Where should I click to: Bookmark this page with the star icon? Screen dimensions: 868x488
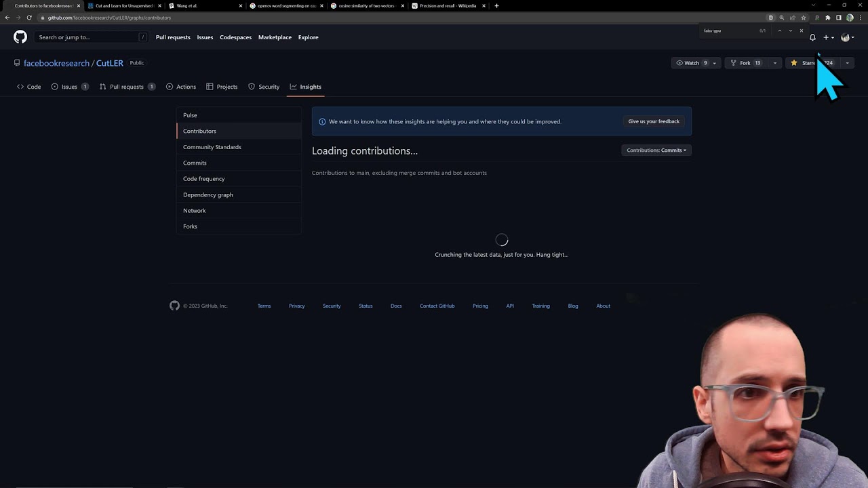pyautogui.click(x=804, y=18)
